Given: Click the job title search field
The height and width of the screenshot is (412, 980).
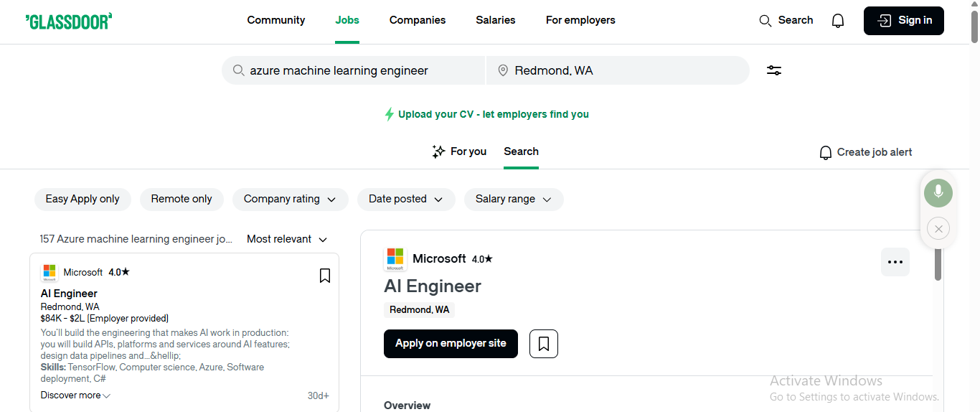Looking at the screenshot, I should click(354, 70).
